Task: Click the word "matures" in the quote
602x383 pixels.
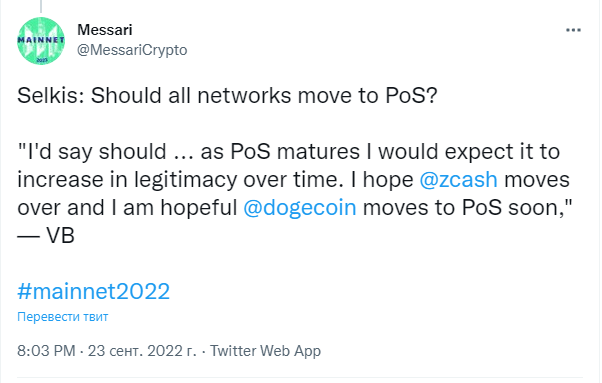Action: [318, 152]
